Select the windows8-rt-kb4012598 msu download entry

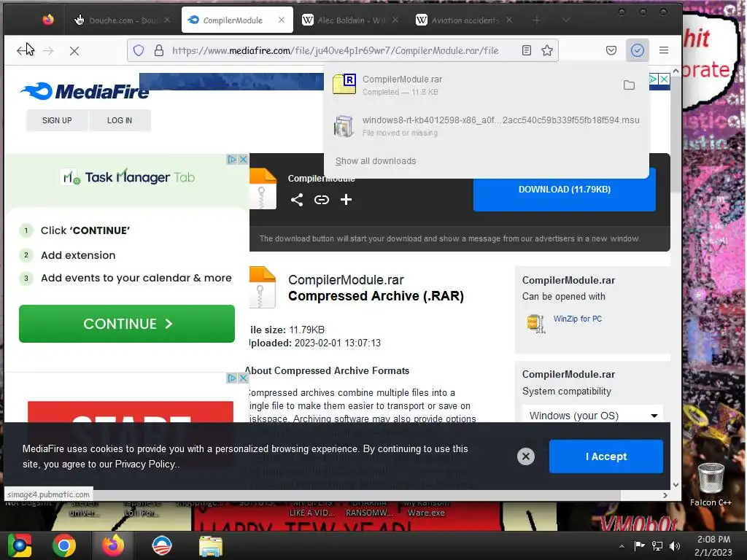coord(486,126)
